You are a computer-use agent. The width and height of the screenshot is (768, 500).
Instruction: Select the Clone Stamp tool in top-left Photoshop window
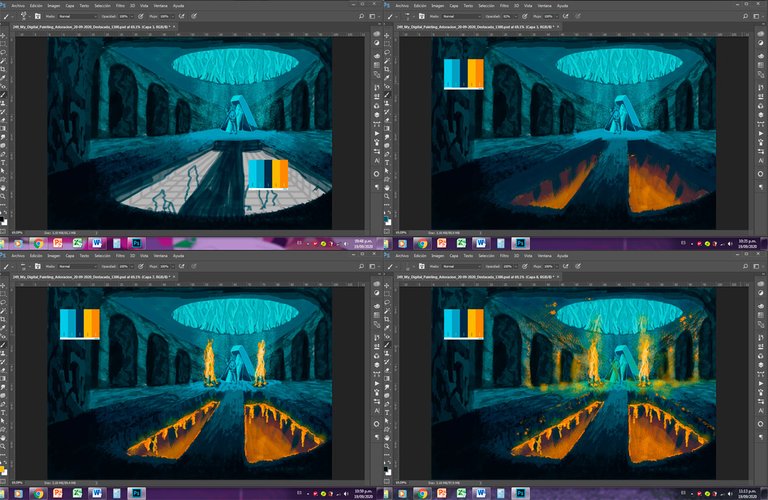(x=5, y=103)
